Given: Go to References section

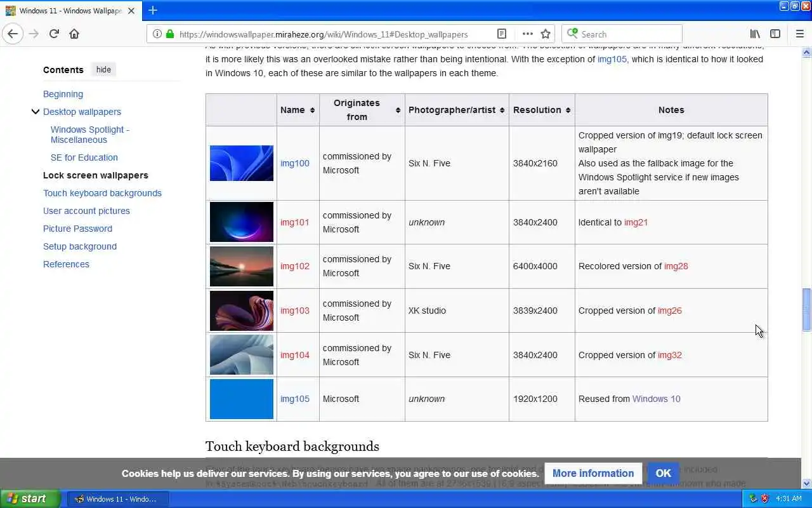Looking at the screenshot, I should pos(66,264).
